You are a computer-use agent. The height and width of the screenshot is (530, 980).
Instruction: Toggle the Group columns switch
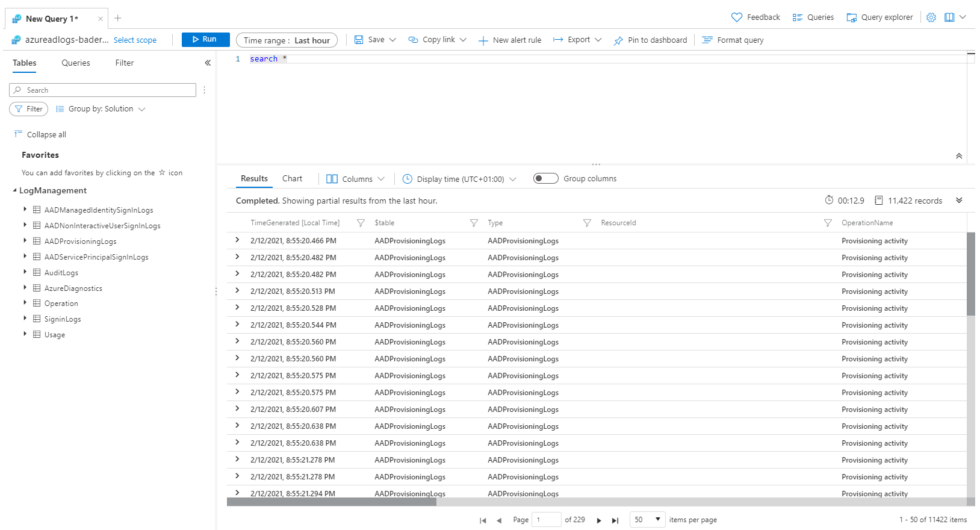pyautogui.click(x=545, y=178)
